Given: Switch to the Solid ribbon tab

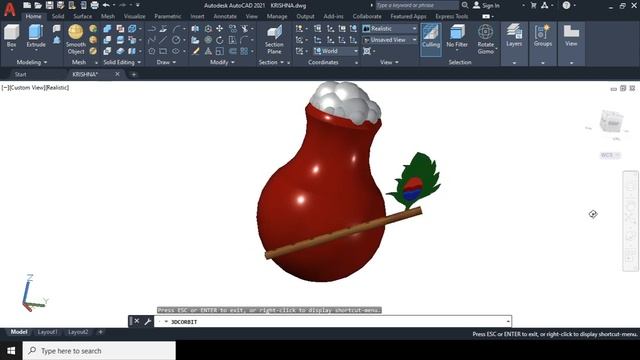Looking at the screenshot, I should click(x=58, y=16).
